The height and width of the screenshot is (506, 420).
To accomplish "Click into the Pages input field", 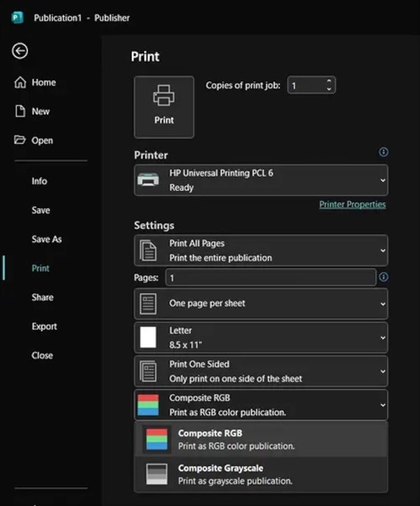I will click(271, 277).
